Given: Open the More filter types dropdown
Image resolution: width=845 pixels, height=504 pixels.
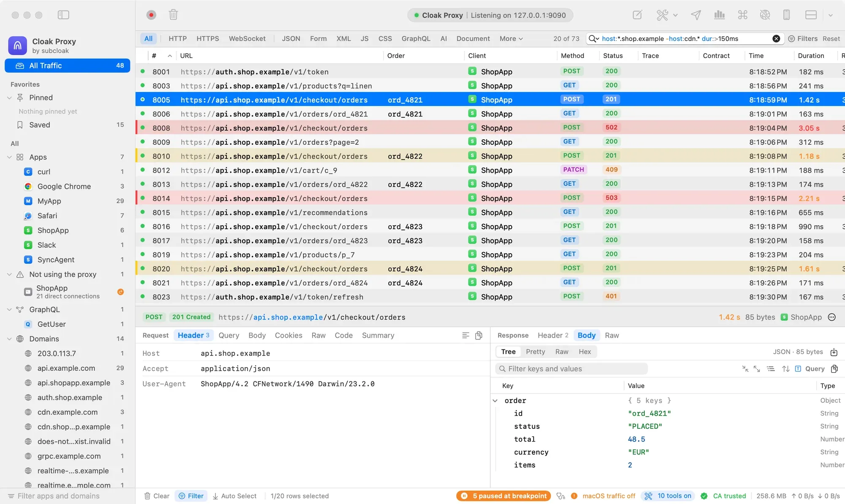Looking at the screenshot, I should (511, 38).
